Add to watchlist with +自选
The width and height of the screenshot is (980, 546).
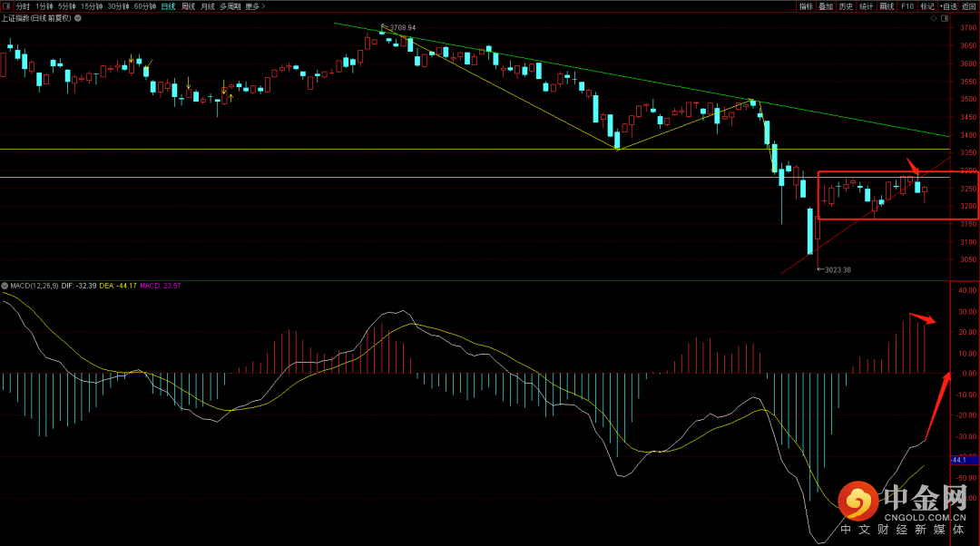pos(948,6)
